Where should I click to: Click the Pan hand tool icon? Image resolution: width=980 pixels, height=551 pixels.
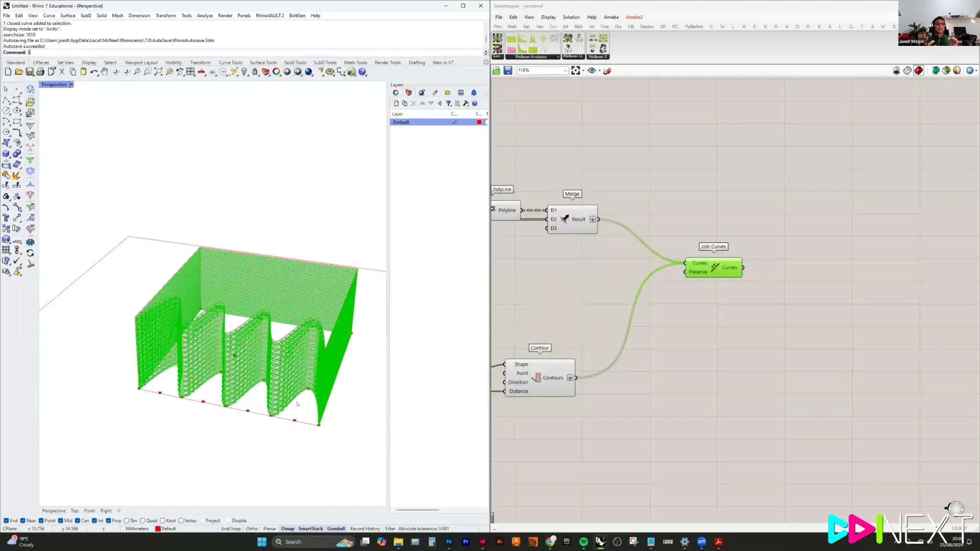tap(104, 72)
